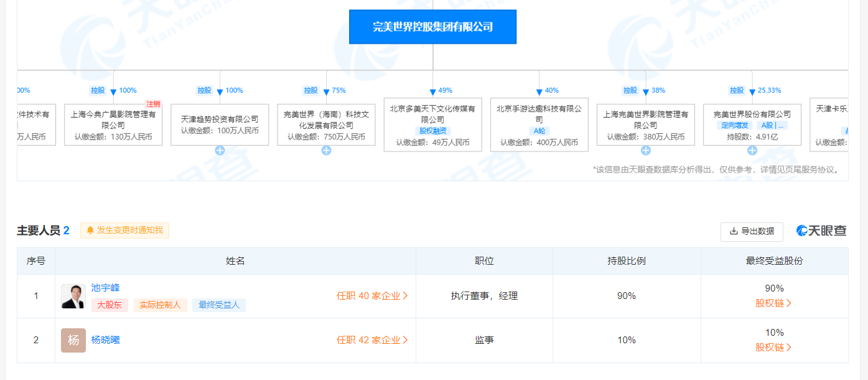Click the 发生变更时通知我 bell button
The height and width of the screenshot is (380, 868).
(124, 230)
